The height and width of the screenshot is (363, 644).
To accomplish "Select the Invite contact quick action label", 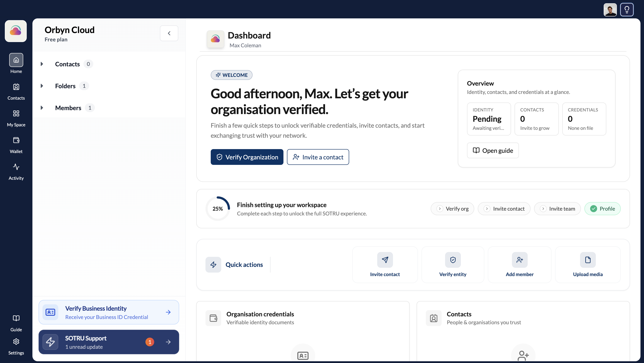I will click(385, 274).
